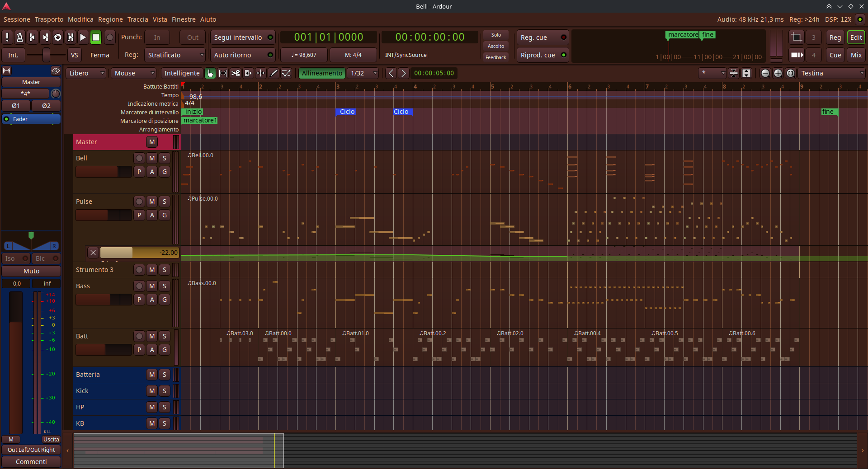Toggle Intelligente mode
Screen dimensions: 868x469
click(182, 73)
